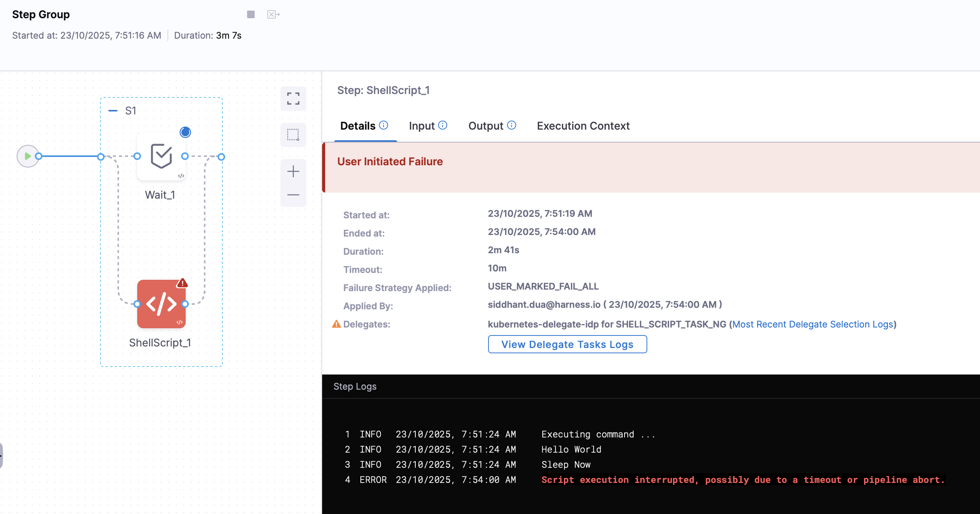The image size is (980, 514).
Task: Zoom out the pipeline graph
Action: 293,195
